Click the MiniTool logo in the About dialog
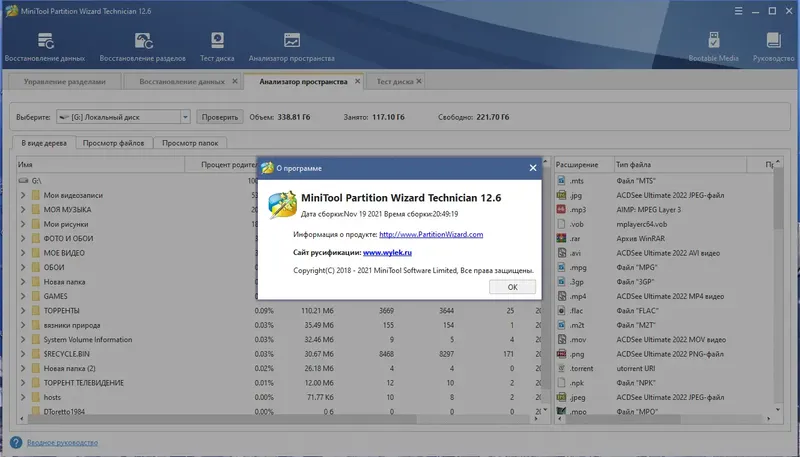 click(282, 205)
